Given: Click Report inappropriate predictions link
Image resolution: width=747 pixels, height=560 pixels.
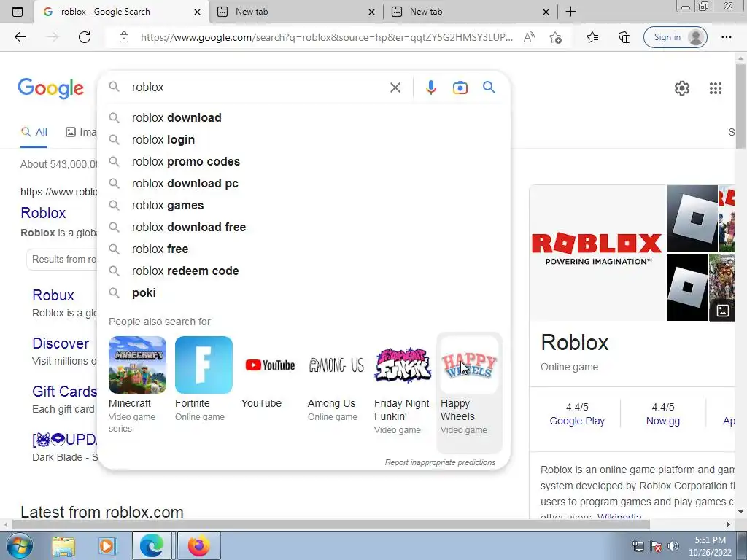Looking at the screenshot, I should click(440, 462).
